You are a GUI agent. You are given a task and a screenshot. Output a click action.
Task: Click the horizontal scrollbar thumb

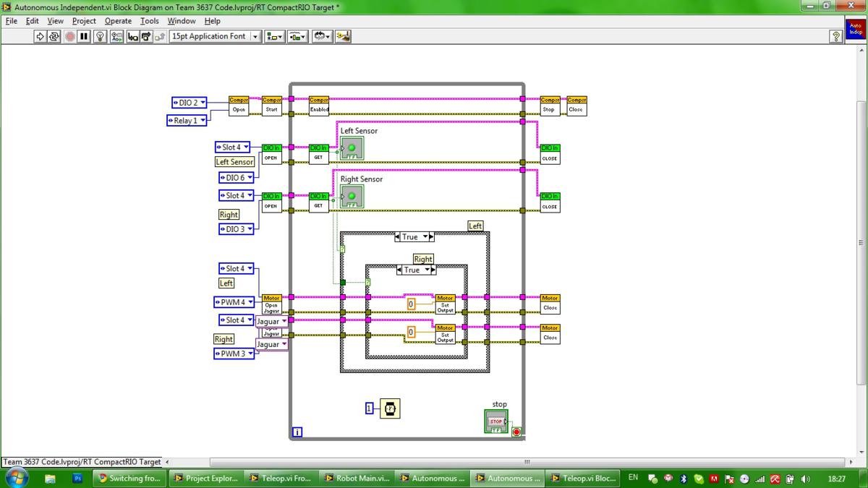coord(527,462)
